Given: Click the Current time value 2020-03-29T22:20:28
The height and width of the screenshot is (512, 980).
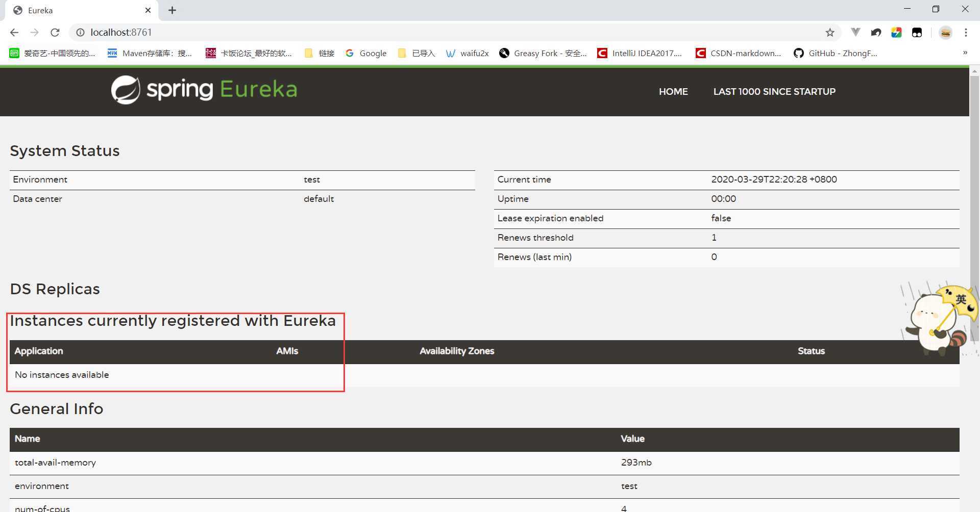Looking at the screenshot, I should pos(774,180).
